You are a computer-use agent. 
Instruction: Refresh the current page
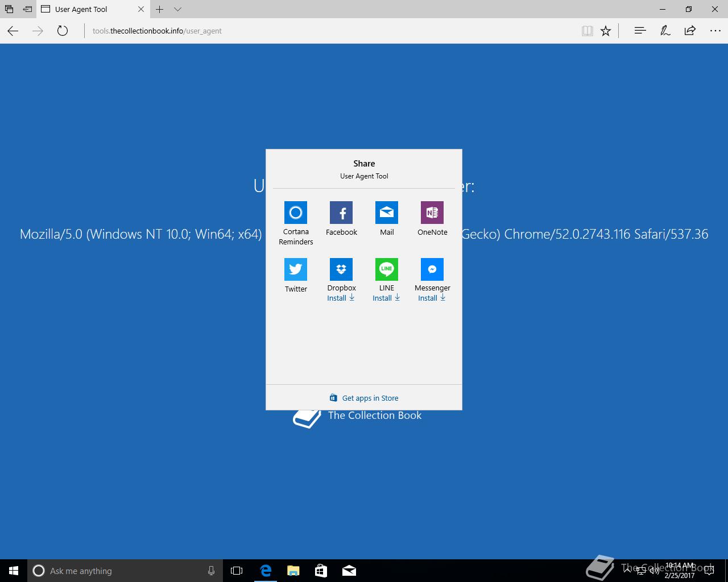63,31
